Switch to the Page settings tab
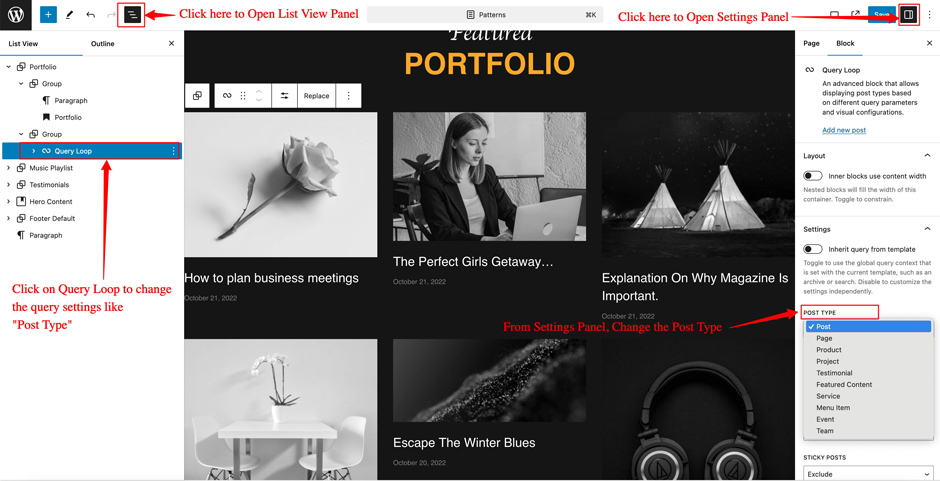Viewport: 940px width, 481px height. click(x=811, y=43)
